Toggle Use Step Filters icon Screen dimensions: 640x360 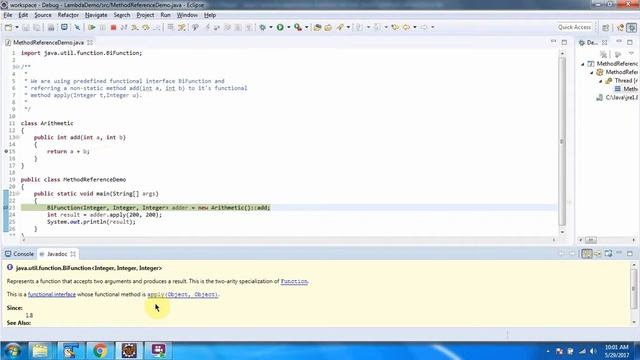pyautogui.click(x=182, y=27)
